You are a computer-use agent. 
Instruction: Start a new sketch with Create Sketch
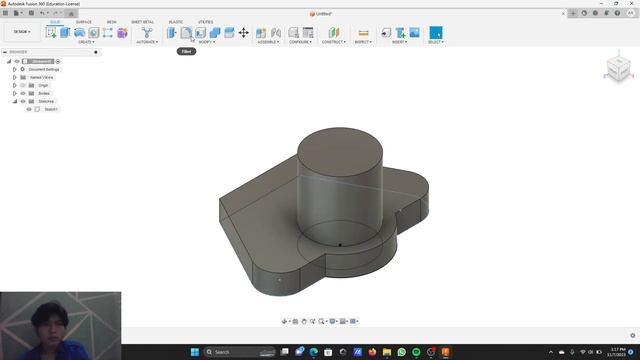pyautogui.click(x=51, y=33)
